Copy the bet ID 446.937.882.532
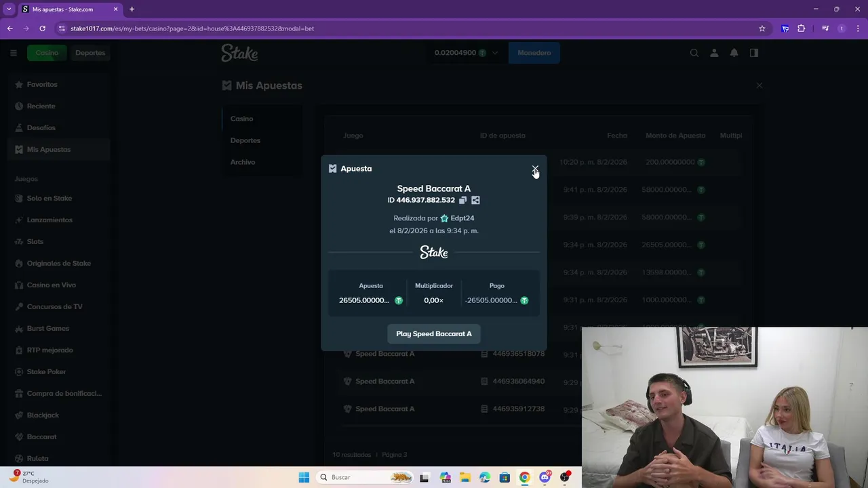Screen dimensions: 868x488 (462, 200)
